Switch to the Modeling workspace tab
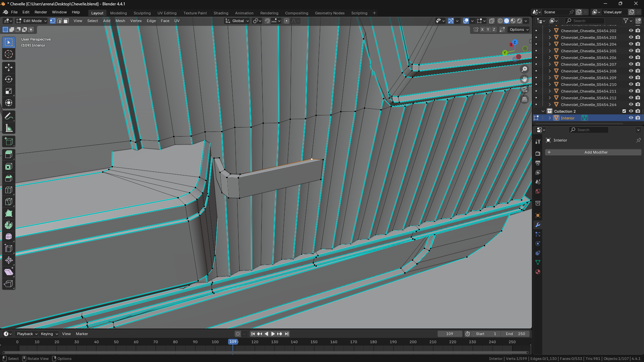Screen dimensions: 644x362 pos(118,13)
